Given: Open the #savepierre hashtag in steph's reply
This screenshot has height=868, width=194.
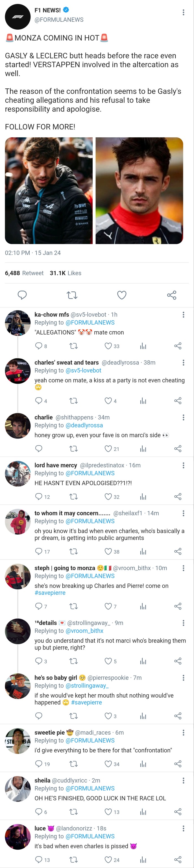Looking at the screenshot, I should 50,593.
